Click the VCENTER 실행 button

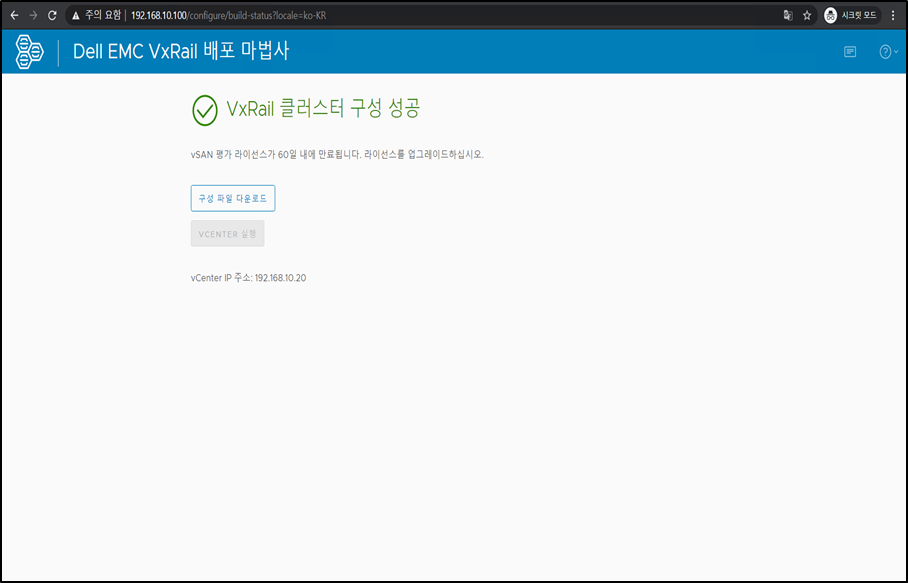pos(228,234)
